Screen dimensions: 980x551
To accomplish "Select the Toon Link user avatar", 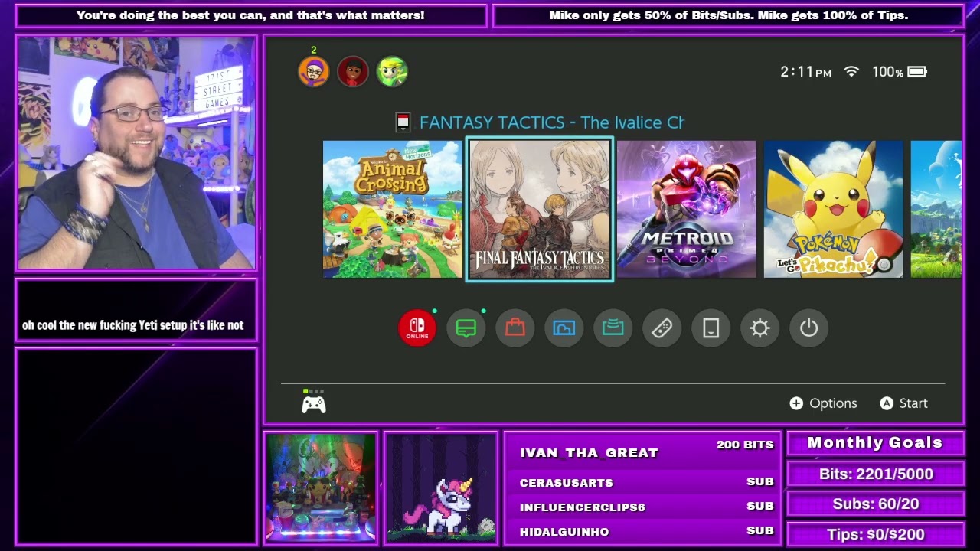I will tap(392, 72).
